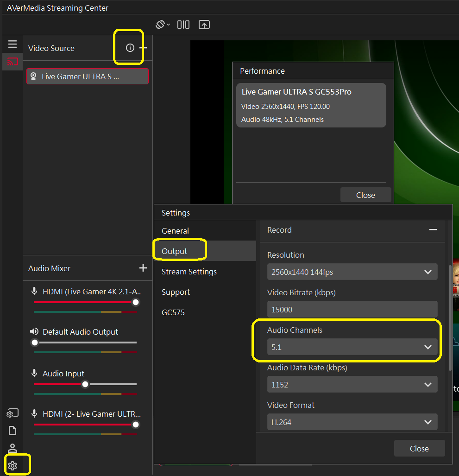Click the HDMI Live Gamer 4K microphone icon

(x=34, y=291)
